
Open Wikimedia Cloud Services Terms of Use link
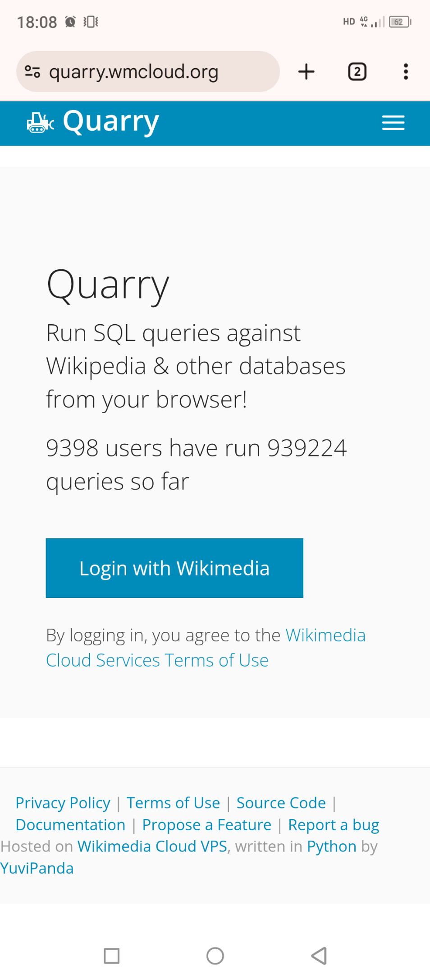206,648
